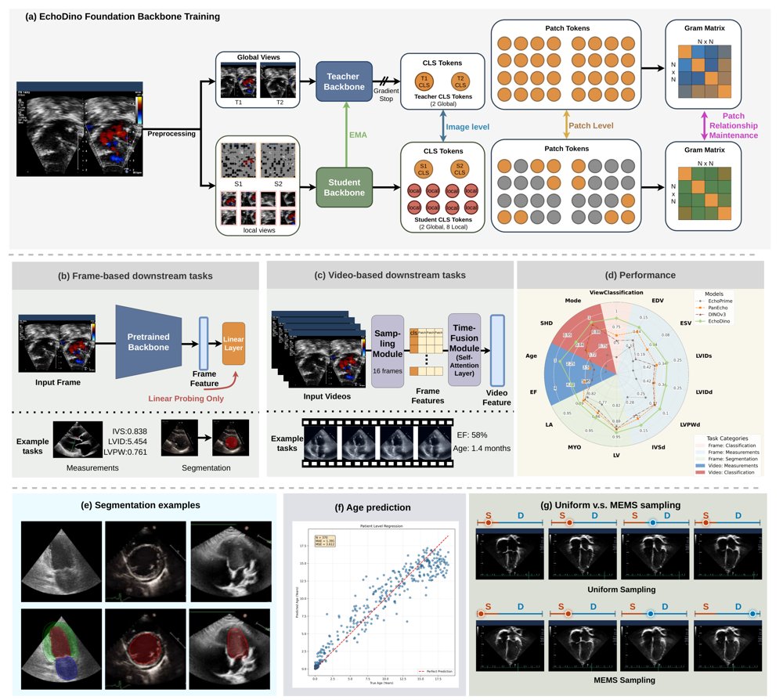Click the red 'Video: Classification' legend swatch
This screenshot has width=783, height=700.
(x=700, y=472)
